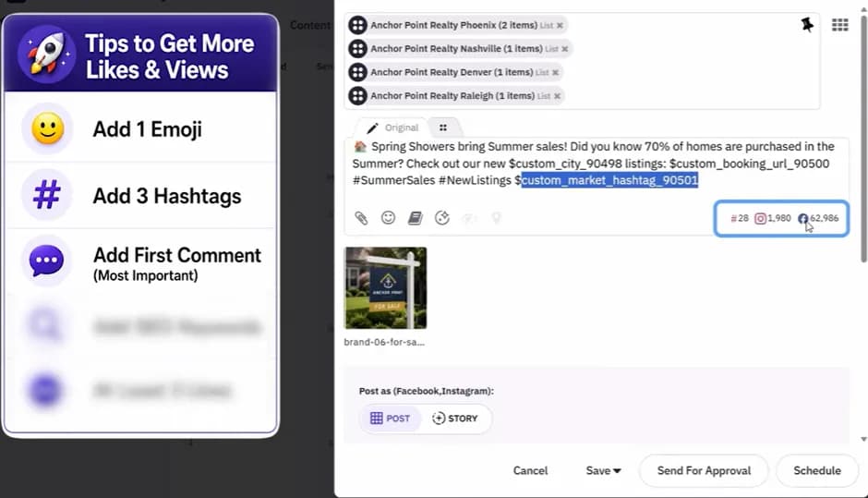Click the Facebook character count 62,986
Screen dimensions: 868x498
818,218
